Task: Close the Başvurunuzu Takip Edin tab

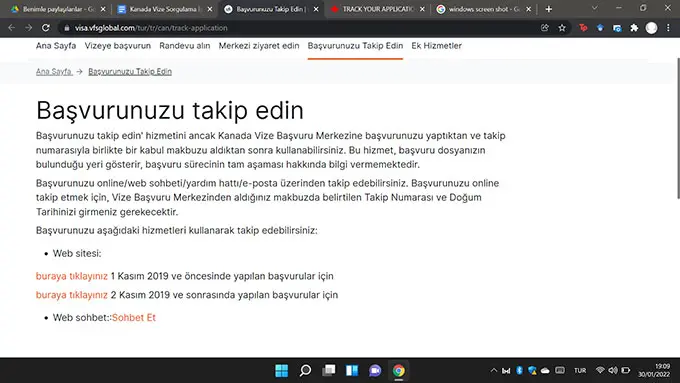Action: tap(316, 9)
